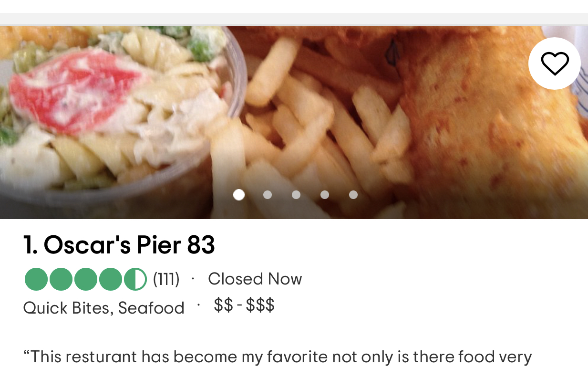Go to the last photo carousel dot

coord(353,195)
